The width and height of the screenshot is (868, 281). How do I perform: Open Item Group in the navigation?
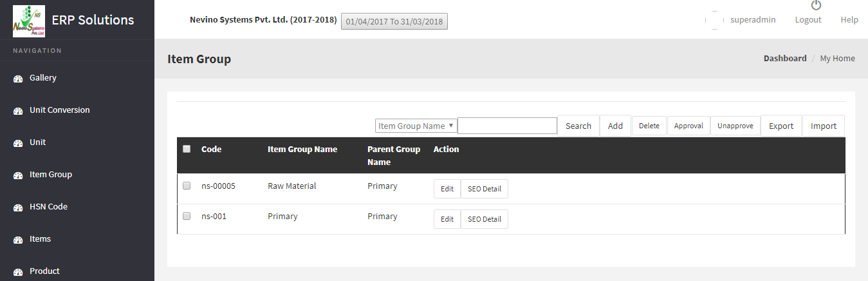pyautogui.click(x=50, y=175)
